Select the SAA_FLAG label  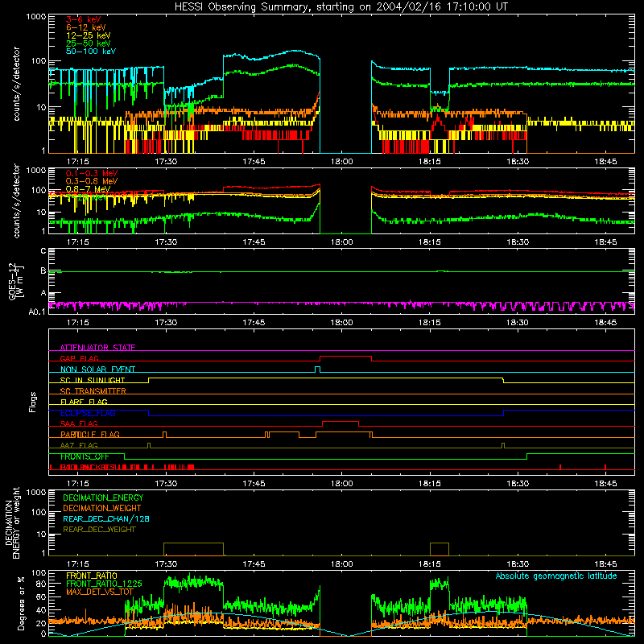pyautogui.click(x=79, y=424)
